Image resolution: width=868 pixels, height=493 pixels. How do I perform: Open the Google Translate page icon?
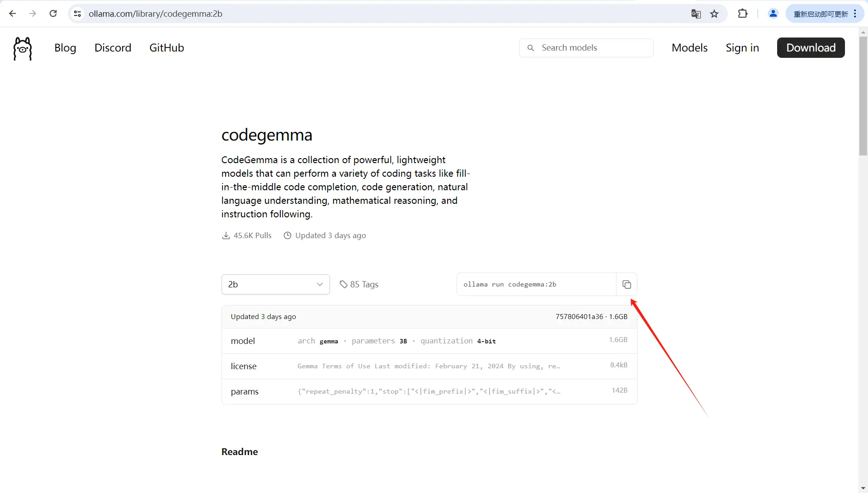click(x=696, y=14)
